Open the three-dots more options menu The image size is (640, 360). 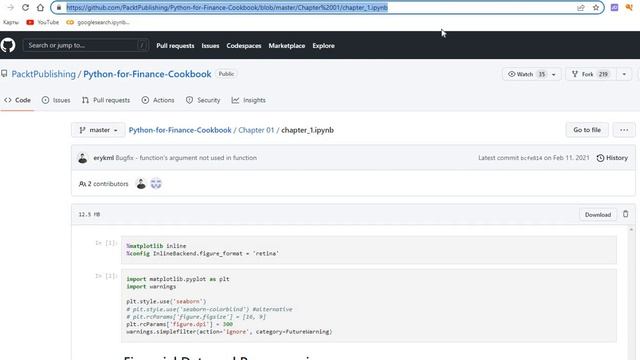click(x=624, y=130)
